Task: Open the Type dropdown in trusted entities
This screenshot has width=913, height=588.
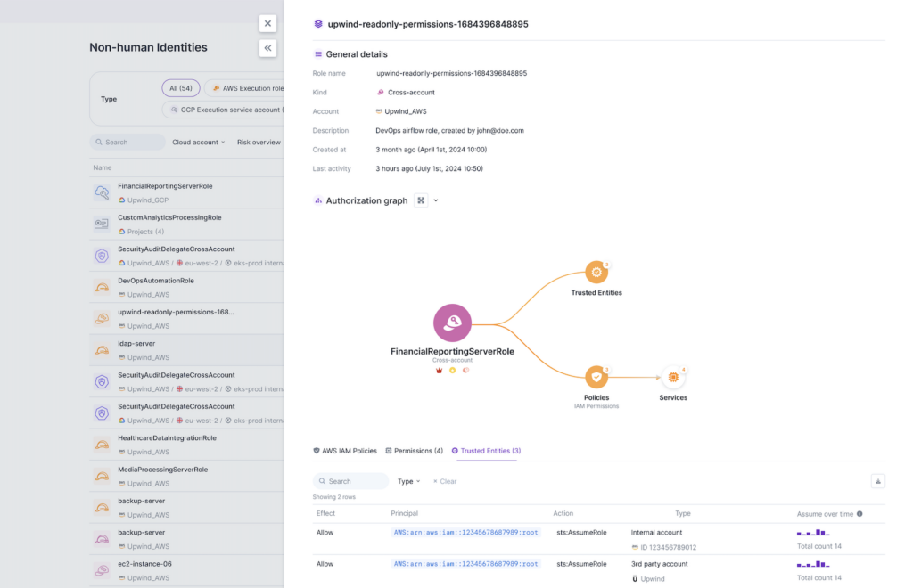Action: point(408,481)
